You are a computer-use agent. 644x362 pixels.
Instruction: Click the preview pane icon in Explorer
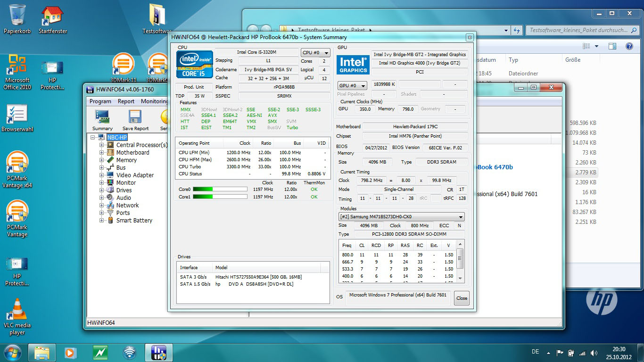612,46
